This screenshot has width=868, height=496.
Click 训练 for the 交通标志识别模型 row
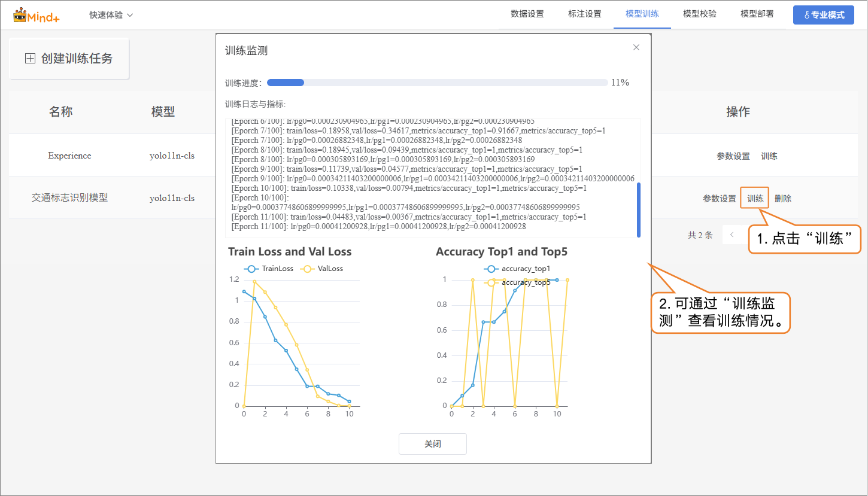(755, 199)
